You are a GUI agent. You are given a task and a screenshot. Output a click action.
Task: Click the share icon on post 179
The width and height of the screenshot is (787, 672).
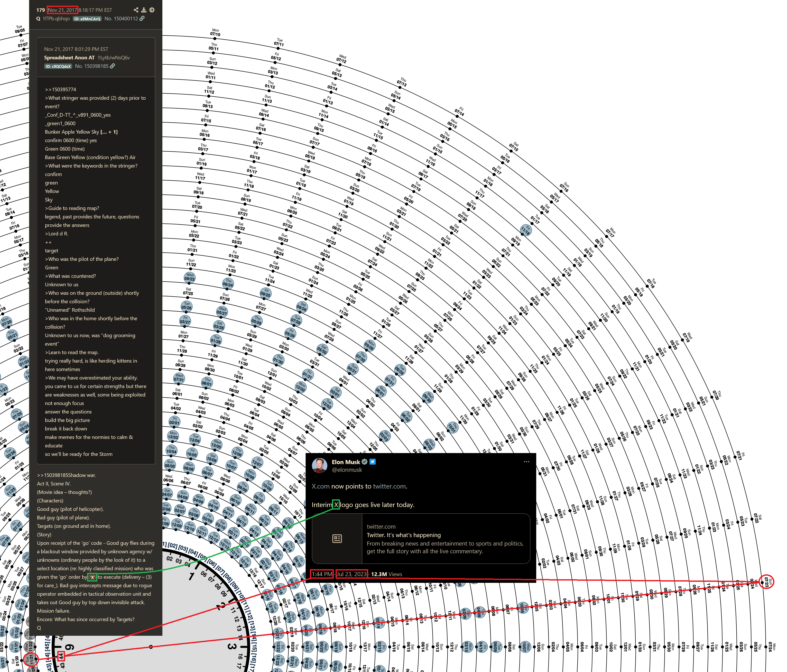pos(136,10)
